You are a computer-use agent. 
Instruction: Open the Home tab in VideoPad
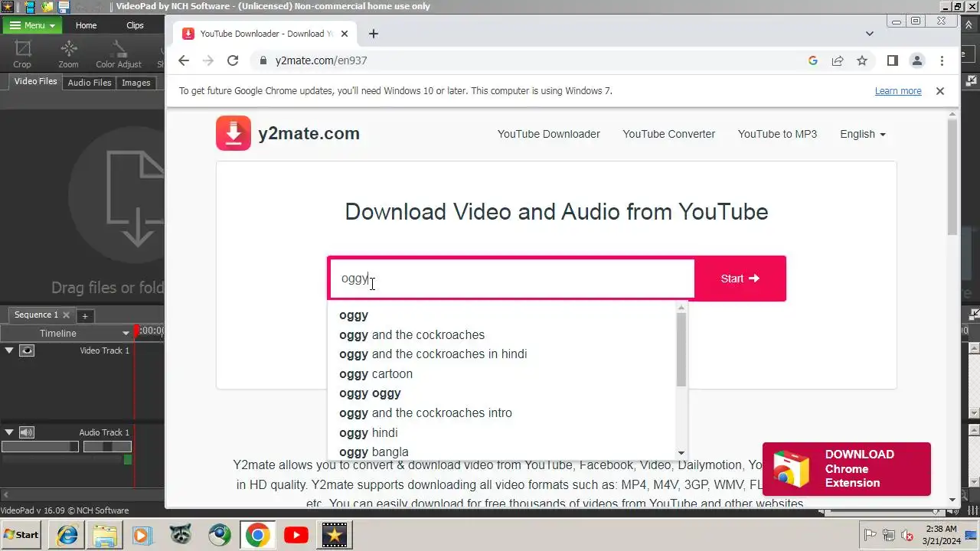coord(86,25)
